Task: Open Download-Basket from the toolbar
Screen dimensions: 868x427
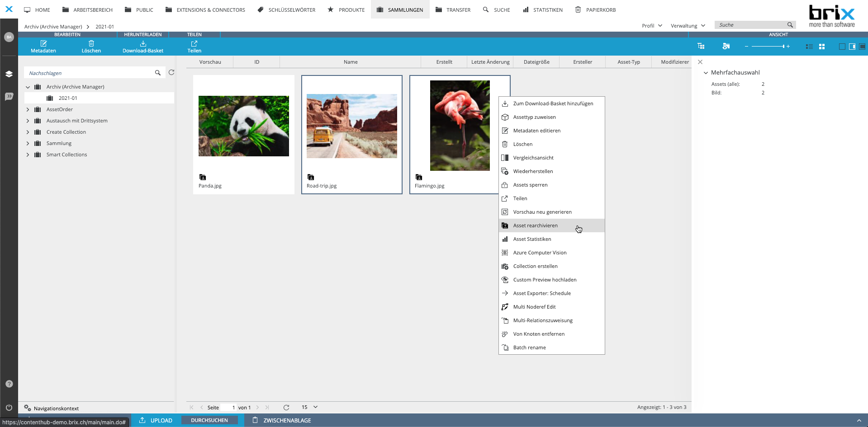Action: (x=143, y=47)
